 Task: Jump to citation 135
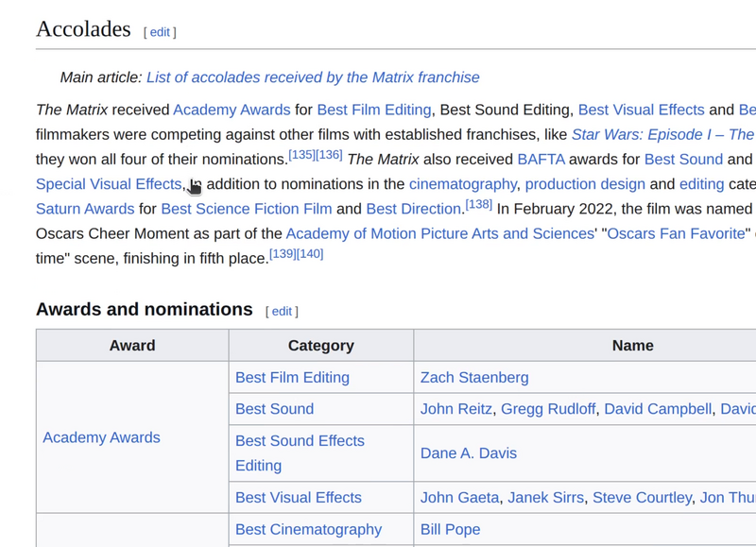(301, 155)
